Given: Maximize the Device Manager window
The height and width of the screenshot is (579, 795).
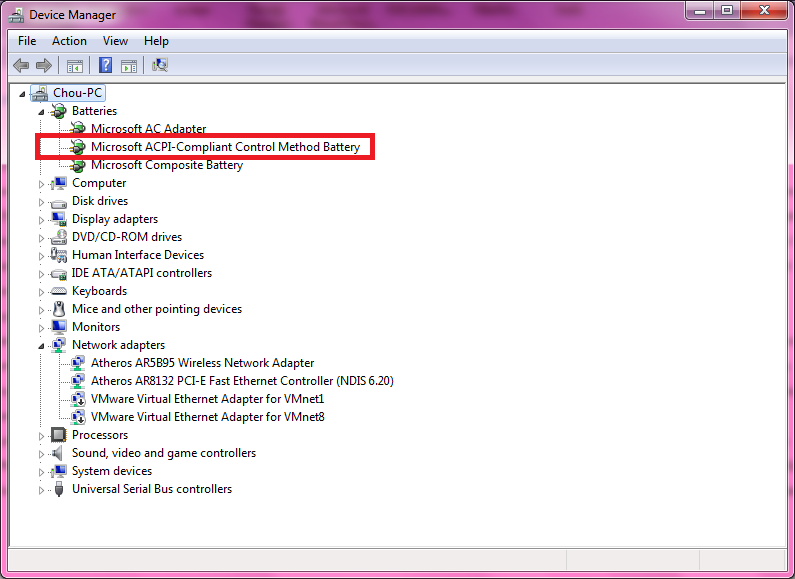Looking at the screenshot, I should (727, 11).
